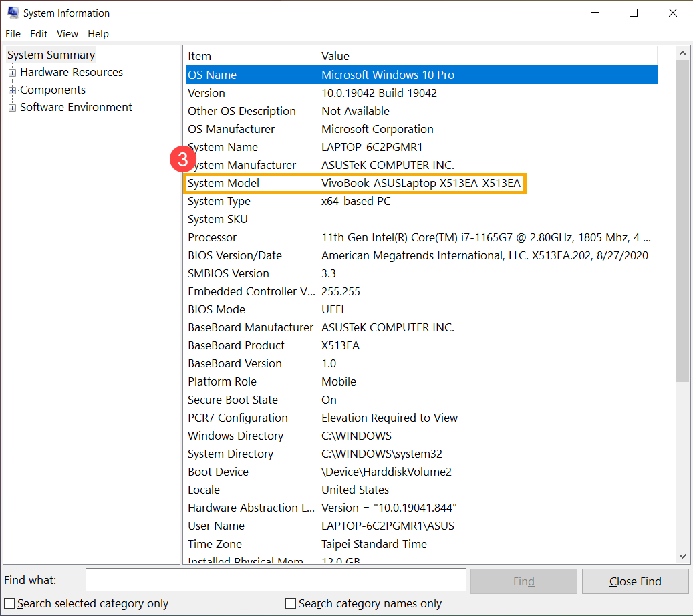Open the Help menu
This screenshot has height=616, width=693.
98,34
